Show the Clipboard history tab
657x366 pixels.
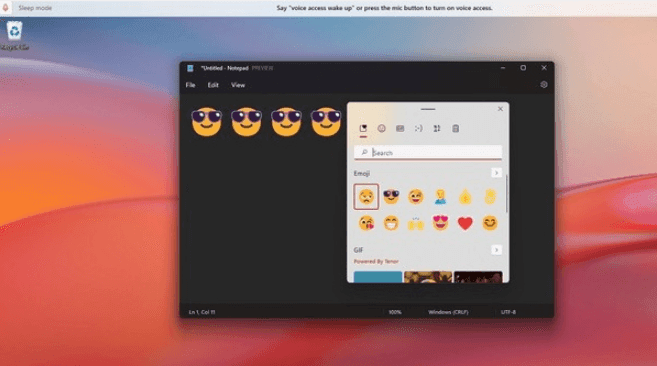(x=455, y=128)
